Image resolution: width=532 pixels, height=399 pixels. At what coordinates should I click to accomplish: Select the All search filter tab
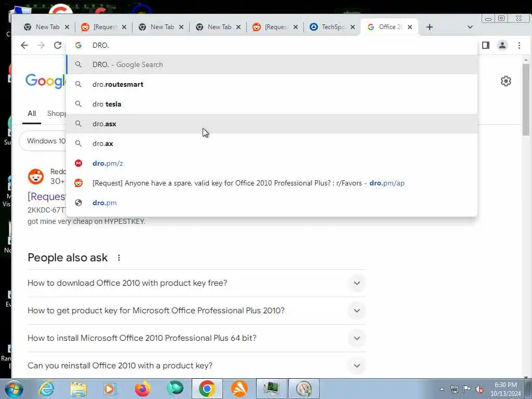(32, 113)
